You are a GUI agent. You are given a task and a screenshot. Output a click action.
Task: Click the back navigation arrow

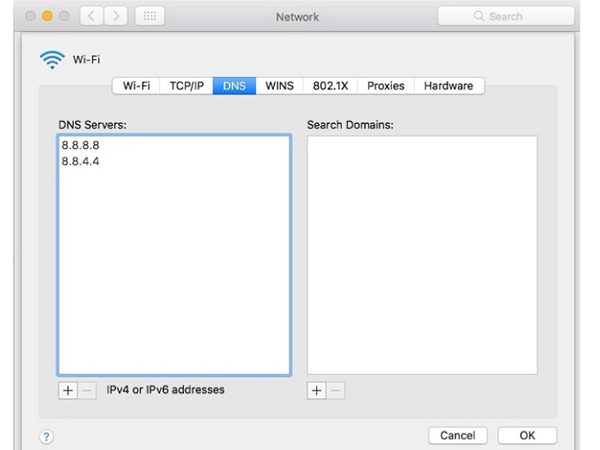(x=89, y=17)
